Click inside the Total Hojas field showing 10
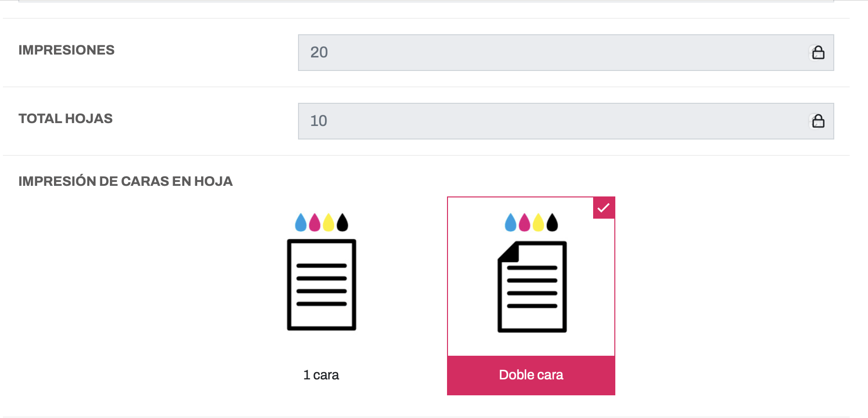 point(566,121)
